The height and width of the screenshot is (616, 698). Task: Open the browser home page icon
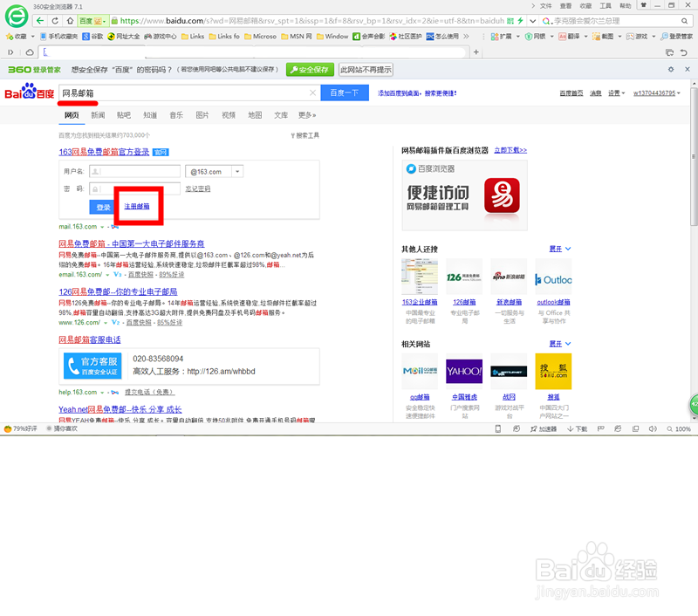click(70, 20)
